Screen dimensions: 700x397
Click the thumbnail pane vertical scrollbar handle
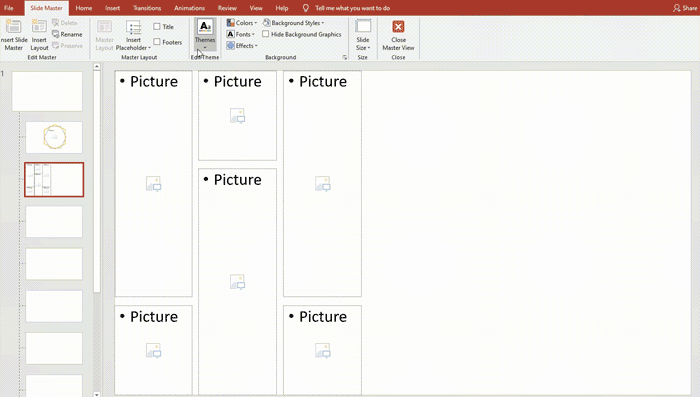[x=97, y=182]
